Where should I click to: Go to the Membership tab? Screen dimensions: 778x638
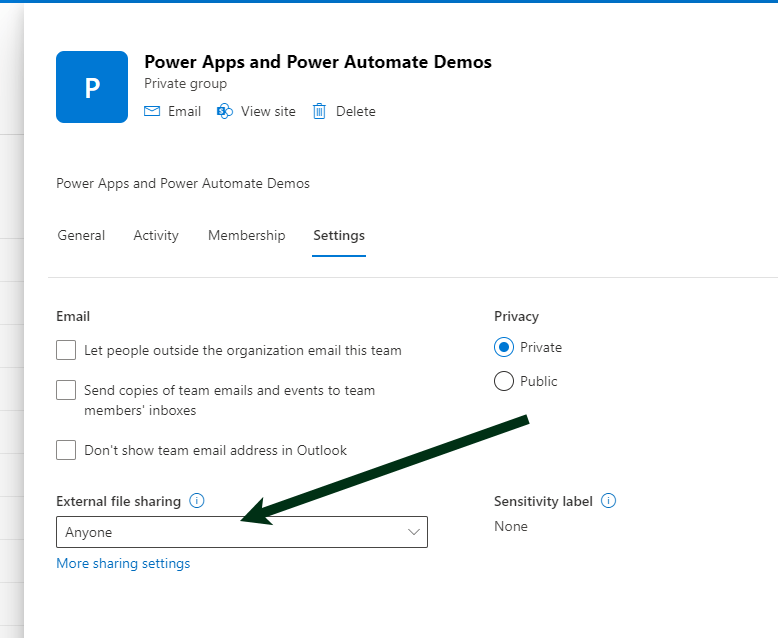[246, 236]
